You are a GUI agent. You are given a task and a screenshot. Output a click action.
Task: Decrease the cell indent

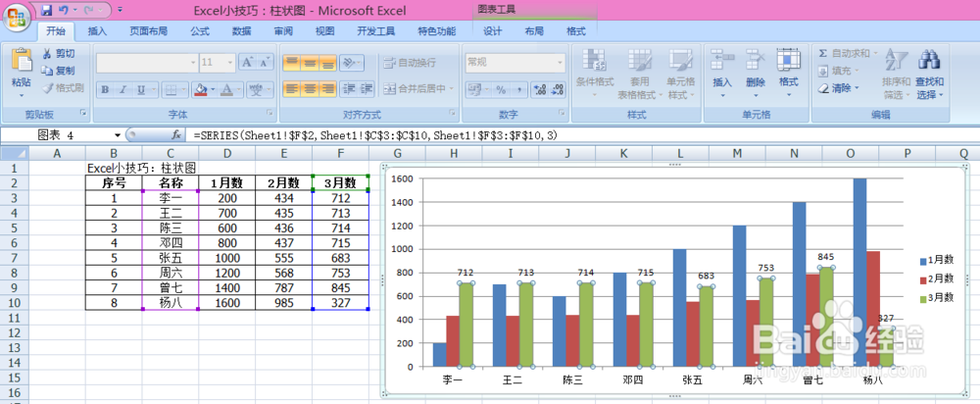[351, 89]
